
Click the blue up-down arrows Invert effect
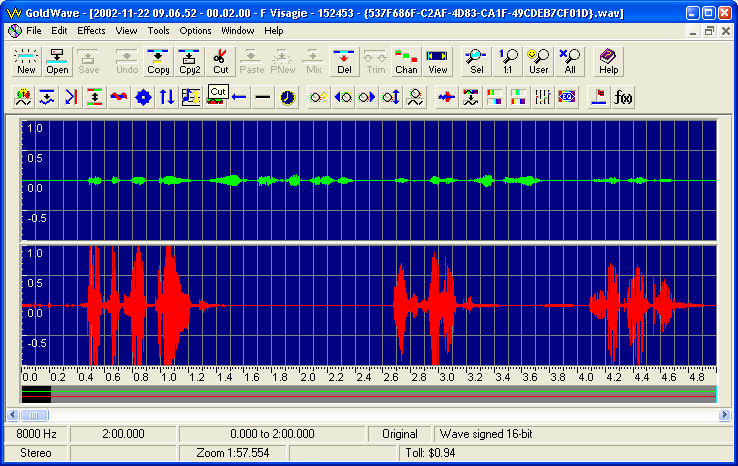[x=167, y=97]
